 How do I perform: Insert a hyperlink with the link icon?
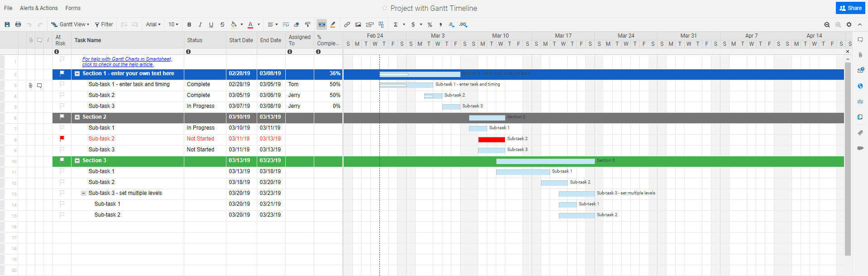pyautogui.click(x=347, y=24)
